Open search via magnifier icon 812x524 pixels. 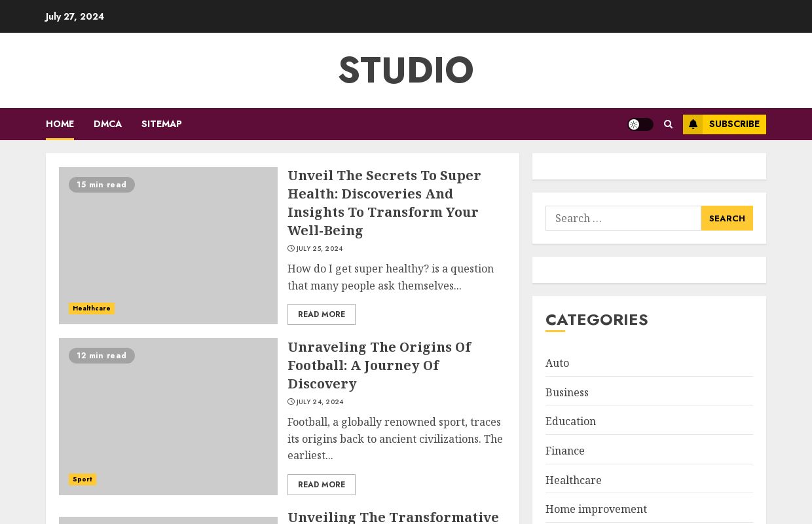[x=668, y=124]
